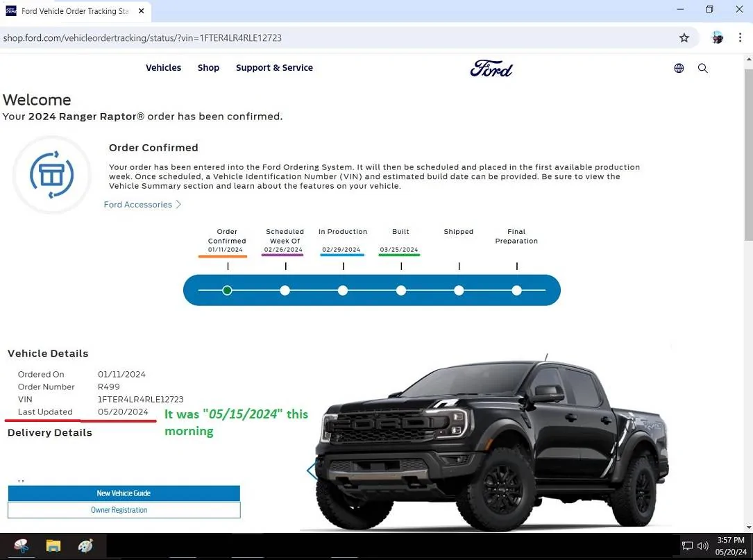Open the Shop menu
753x560 pixels.
[208, 68]
